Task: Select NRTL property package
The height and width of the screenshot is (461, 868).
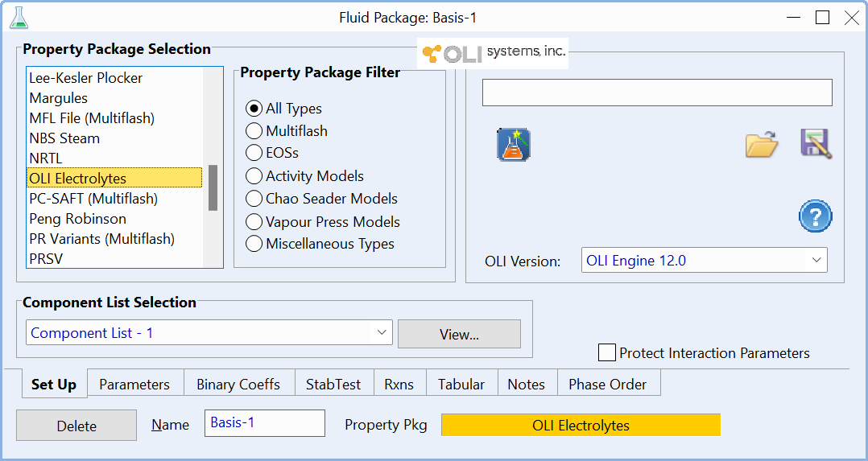Action: click(x=114, y=158)
